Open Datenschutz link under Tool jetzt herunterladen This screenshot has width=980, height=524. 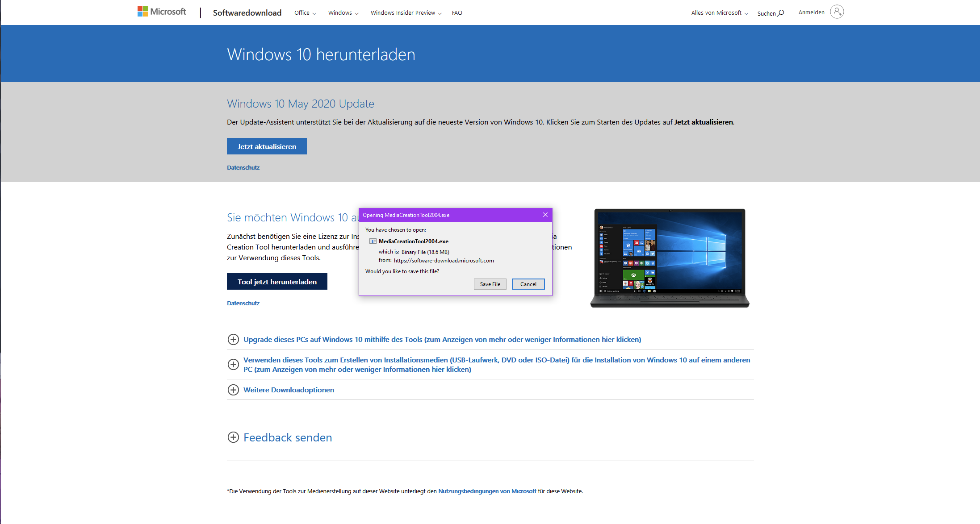click(x=243, y=303)
